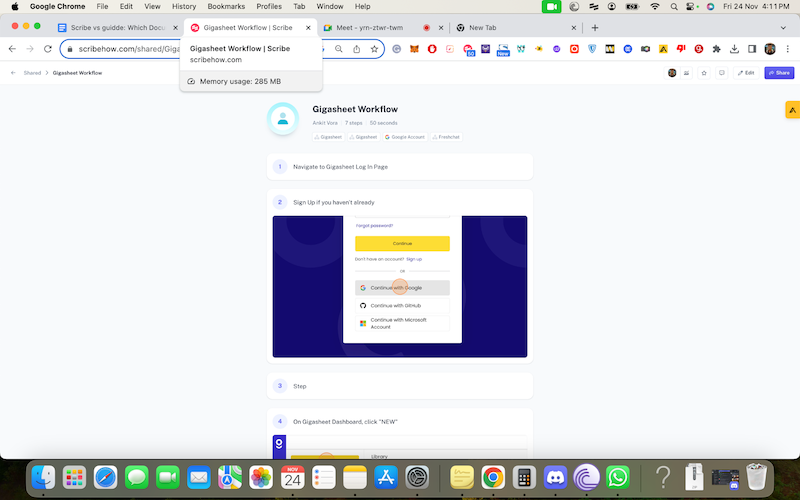Click the share page icon in address bar
800x500 pixels.
(357, 49)
